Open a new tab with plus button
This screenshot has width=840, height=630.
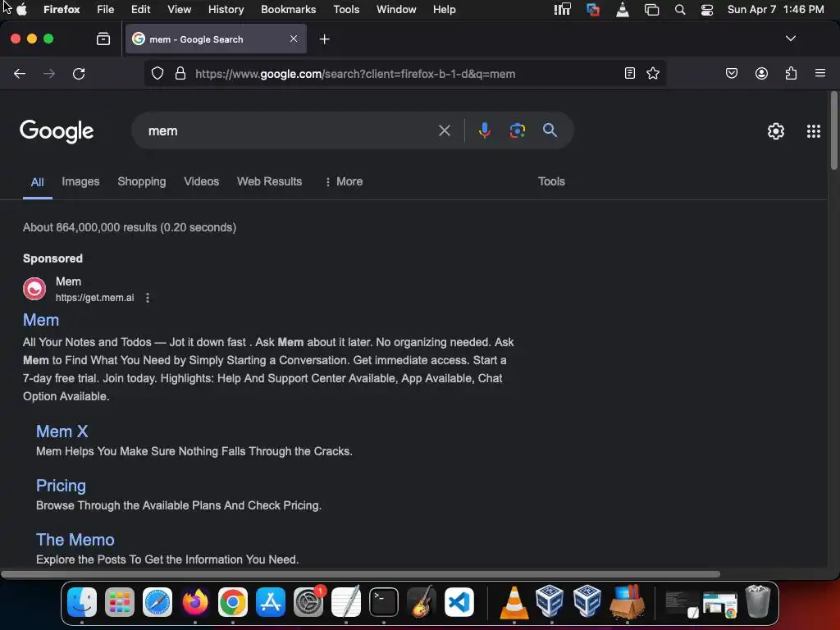[324, 39]
